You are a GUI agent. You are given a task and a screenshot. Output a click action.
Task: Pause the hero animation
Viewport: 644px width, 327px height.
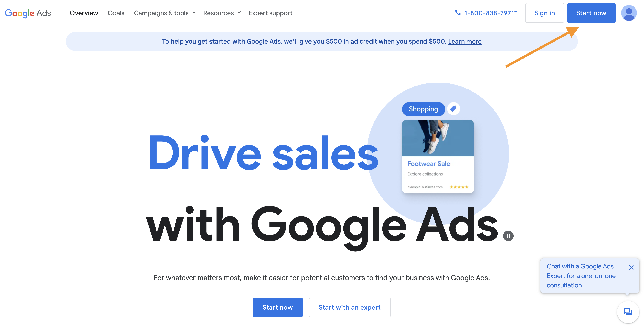(x=508, y=236)
